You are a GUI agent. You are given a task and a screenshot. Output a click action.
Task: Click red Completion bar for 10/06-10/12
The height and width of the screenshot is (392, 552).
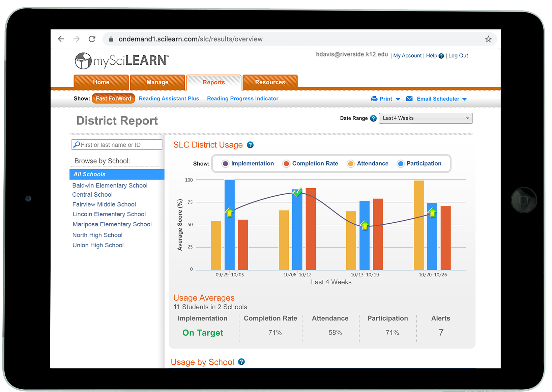pos(311,229)
